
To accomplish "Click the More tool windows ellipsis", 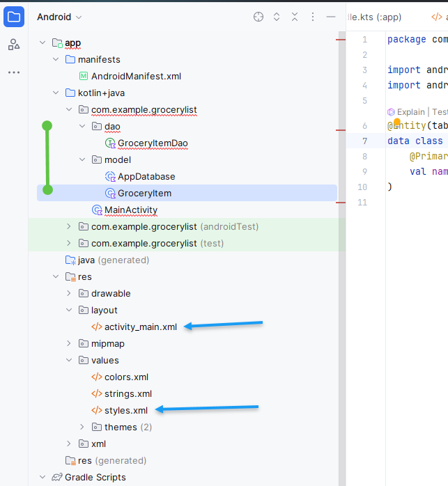I will point(14,72).
